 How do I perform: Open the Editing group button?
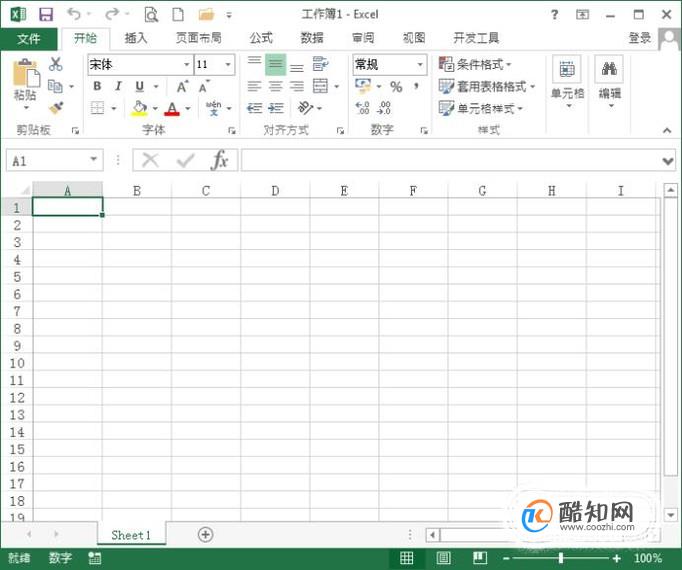click(609, 81)
